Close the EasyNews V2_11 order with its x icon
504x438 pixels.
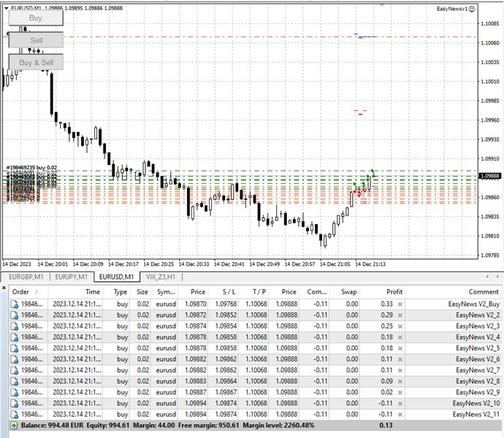400,414
